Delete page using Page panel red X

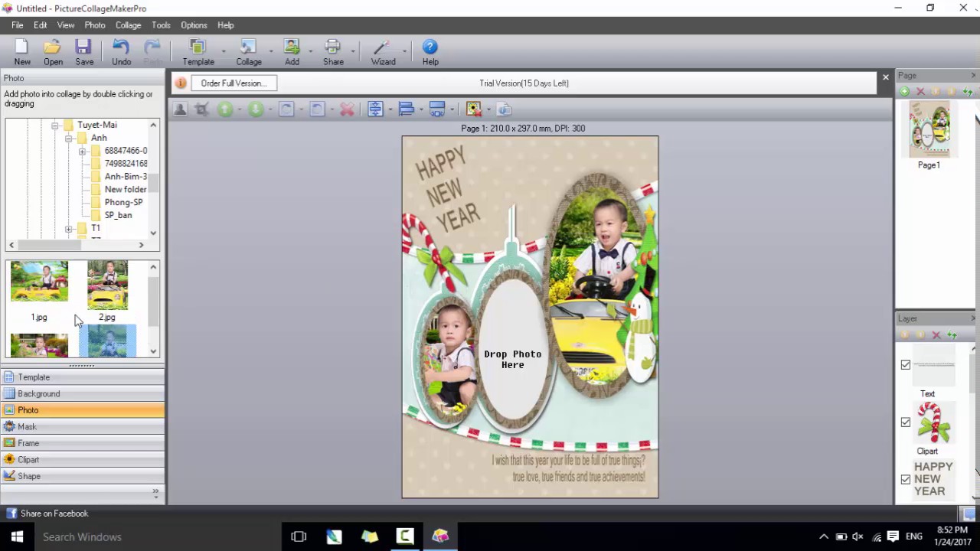tap(920, 92)
